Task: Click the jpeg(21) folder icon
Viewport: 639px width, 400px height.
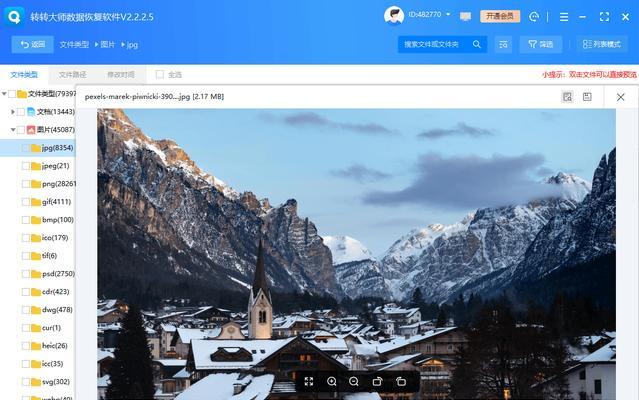Action: click(36, 166)
